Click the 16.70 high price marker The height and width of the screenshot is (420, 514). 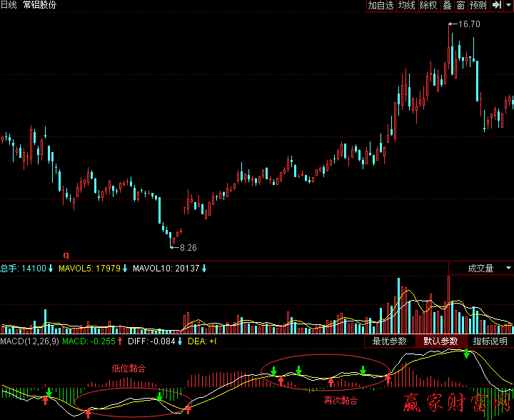pos(468,24)
